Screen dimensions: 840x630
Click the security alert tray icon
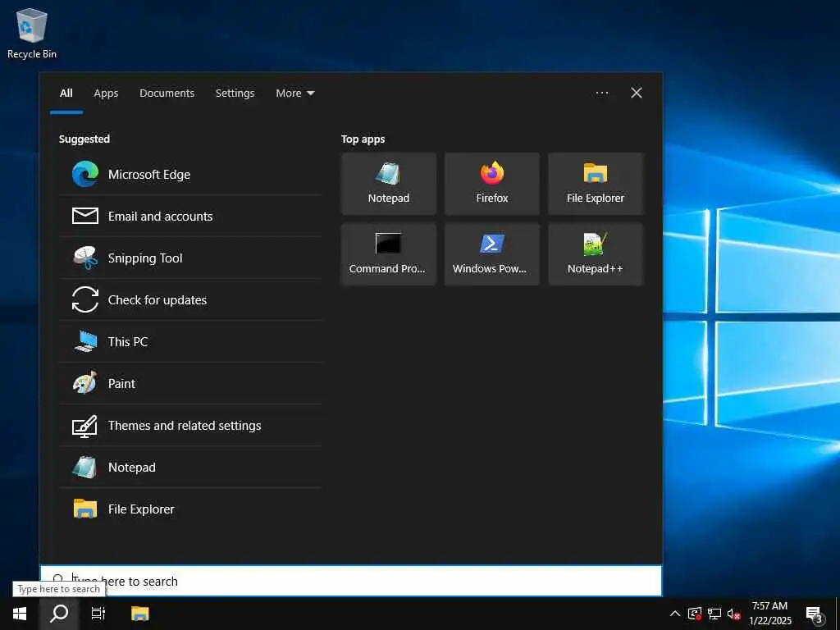[x=694, y=614]
